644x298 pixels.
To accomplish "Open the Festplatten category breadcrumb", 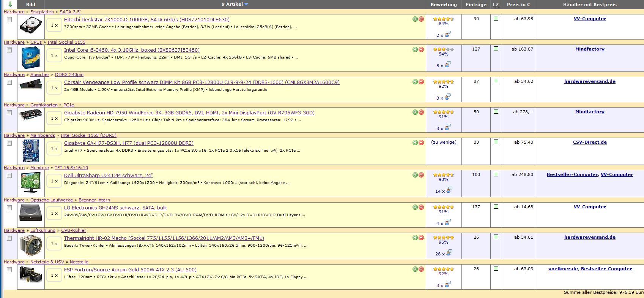I will coord(42,12).
